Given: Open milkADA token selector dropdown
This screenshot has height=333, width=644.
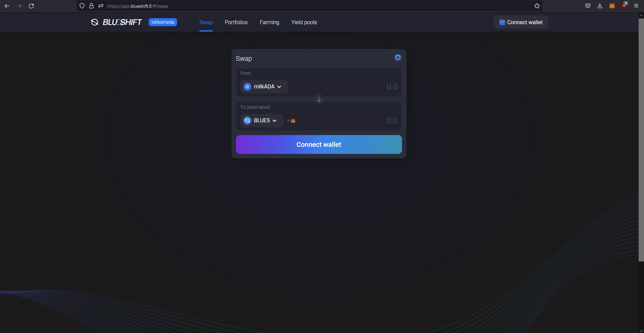Looking at the screenshot, I should point(264,87).
